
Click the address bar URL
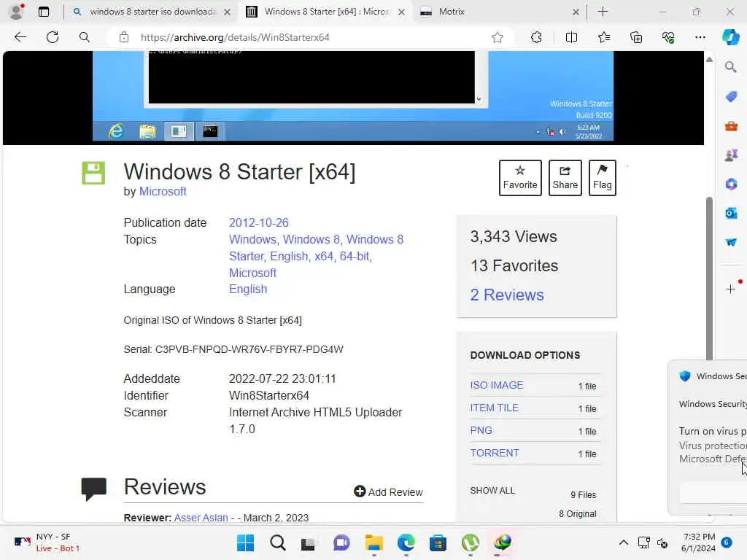[x=235, y=37]
